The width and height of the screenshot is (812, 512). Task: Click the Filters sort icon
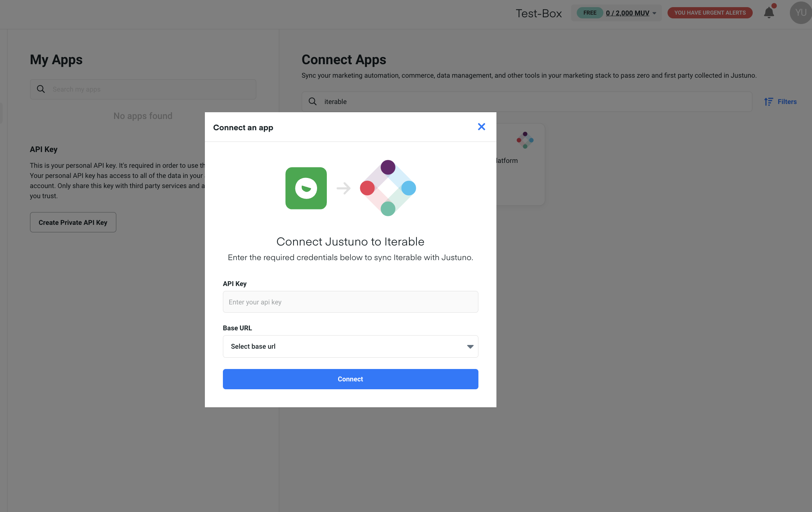(768, 102)
